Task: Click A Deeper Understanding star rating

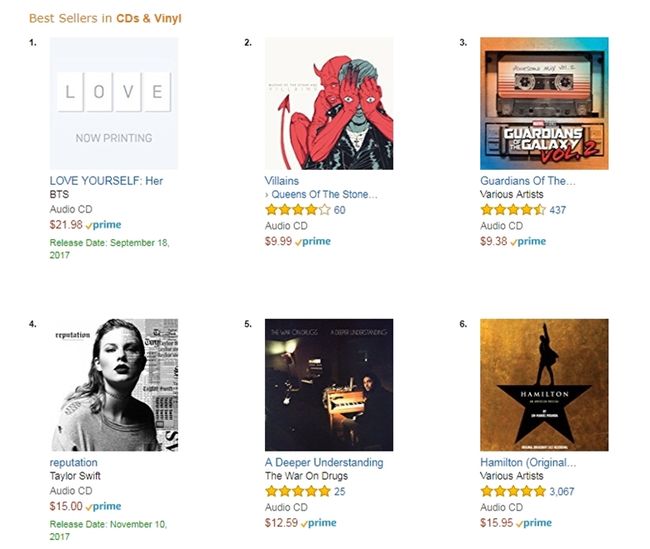Action: point(297,492)
